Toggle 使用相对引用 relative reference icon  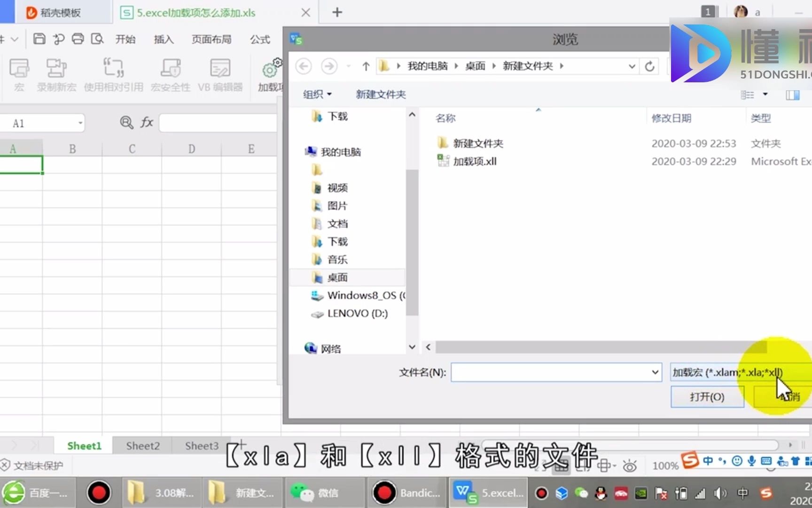tap(113, 74)
